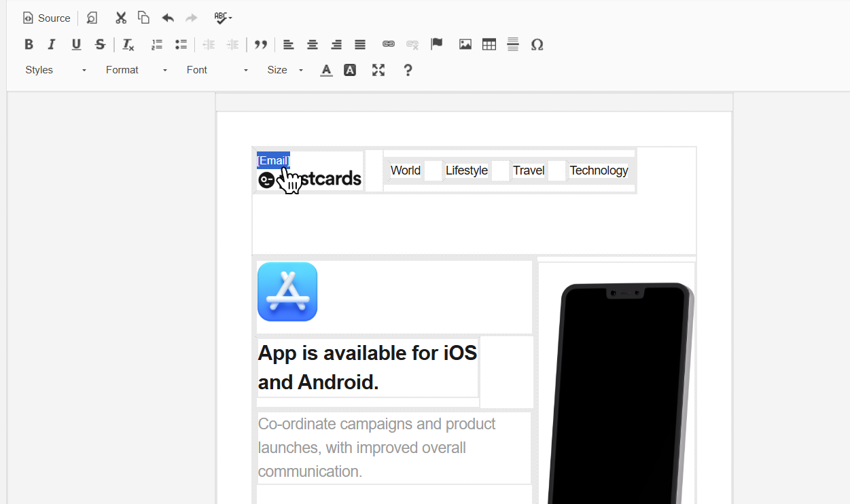The width and height of the screenshot is (850, 504).
Task: Click the Unlink icon
Action: (x=412, y=44)
